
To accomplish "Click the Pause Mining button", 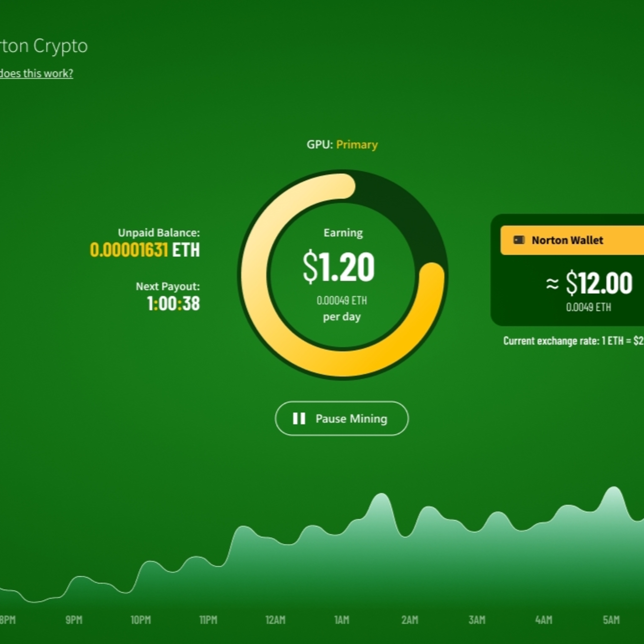I will [x=342, y=418].
